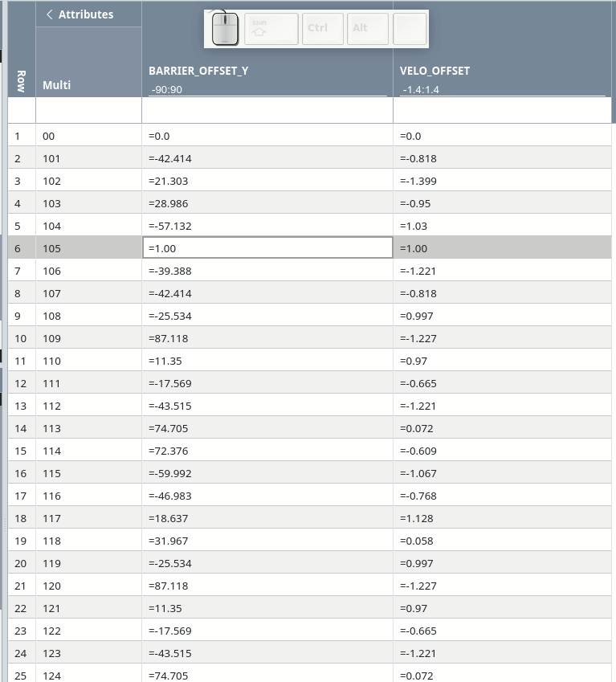This screenshot has width=616, height=682.
Task: Click the mouse icon in key overlay
Action: click(225, 29)
